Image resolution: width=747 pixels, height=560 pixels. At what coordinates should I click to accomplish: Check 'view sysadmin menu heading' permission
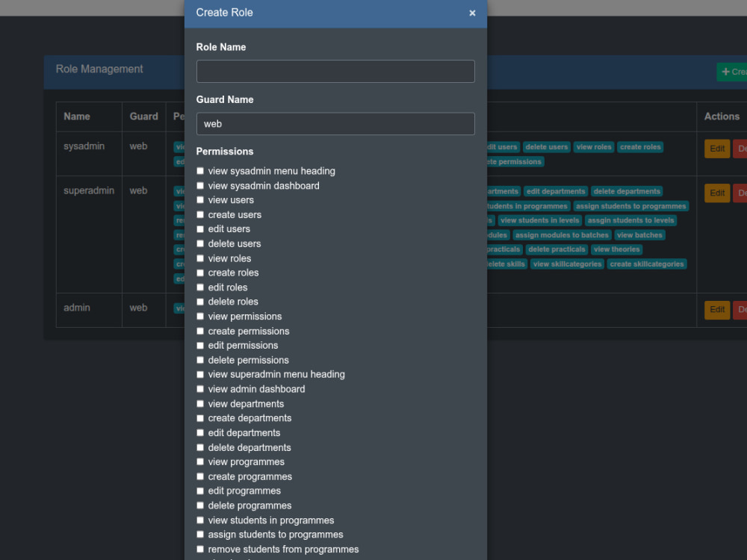[x=200, y=171]
